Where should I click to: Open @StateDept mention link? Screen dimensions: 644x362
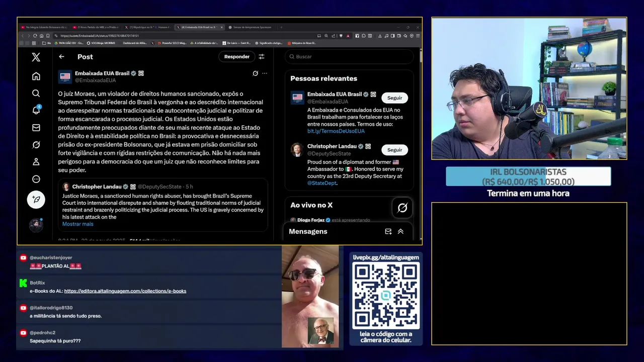point(322,184)
